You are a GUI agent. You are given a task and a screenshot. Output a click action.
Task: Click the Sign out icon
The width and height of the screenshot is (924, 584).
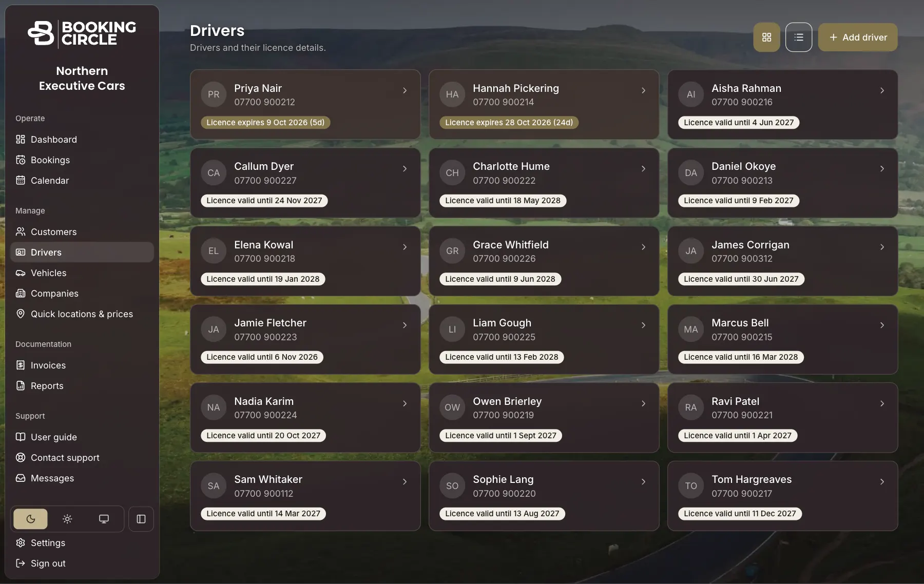pos(21,563)
